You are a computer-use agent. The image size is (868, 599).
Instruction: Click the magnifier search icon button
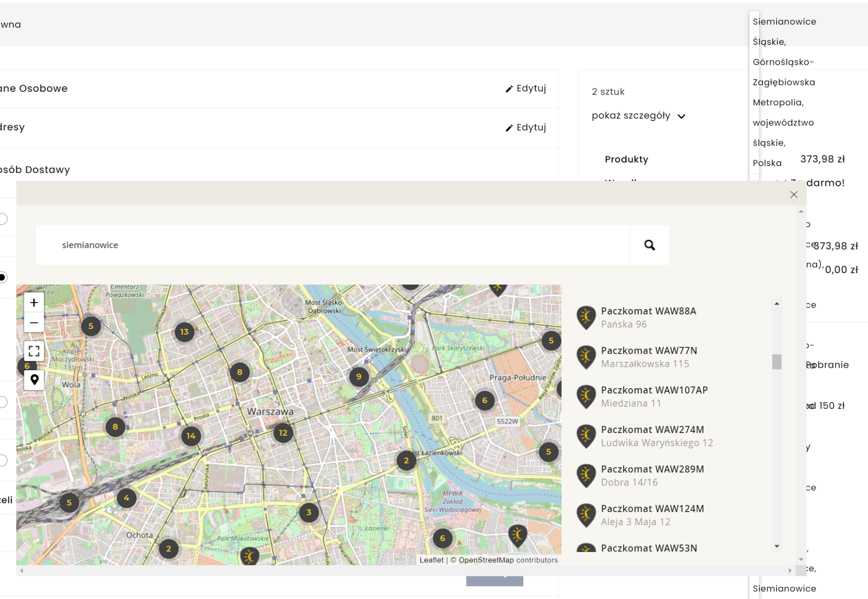649,245
